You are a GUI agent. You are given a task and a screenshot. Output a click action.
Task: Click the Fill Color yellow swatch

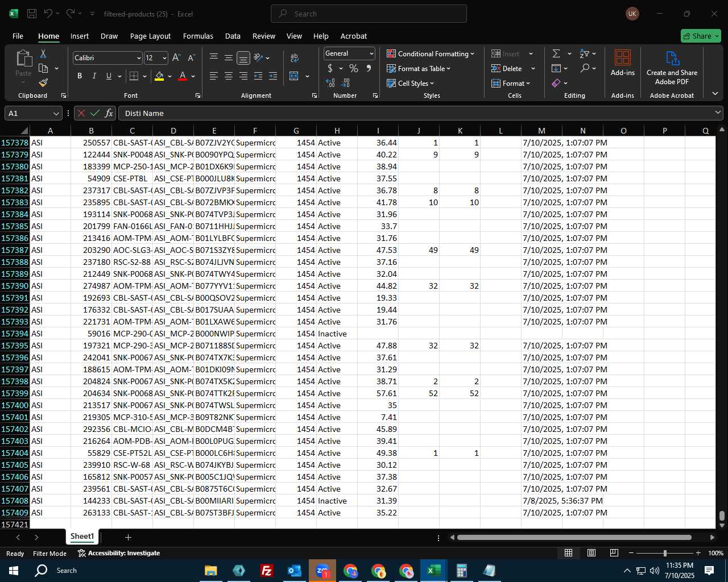pos(159,76)
